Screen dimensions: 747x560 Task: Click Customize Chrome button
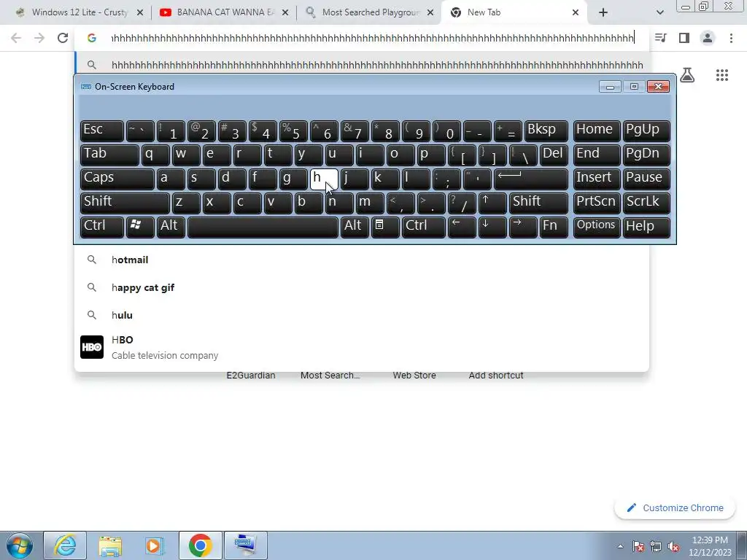(675, 508)
